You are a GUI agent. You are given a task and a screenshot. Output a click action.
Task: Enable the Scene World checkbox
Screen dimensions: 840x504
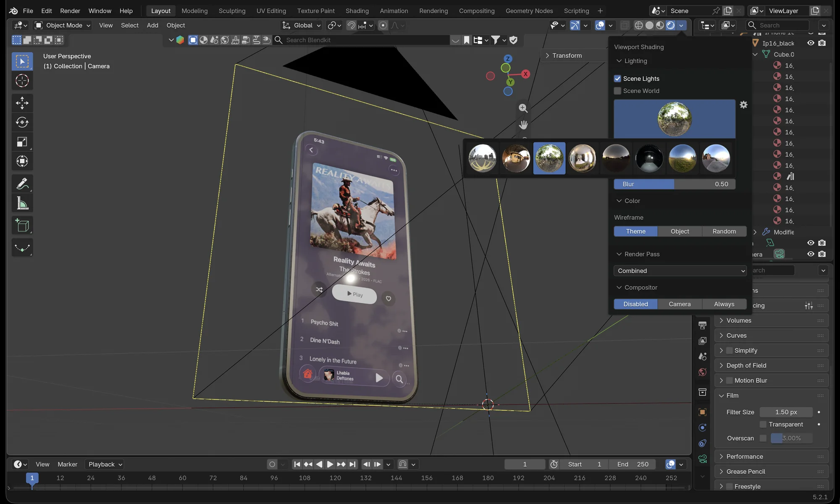617,91
